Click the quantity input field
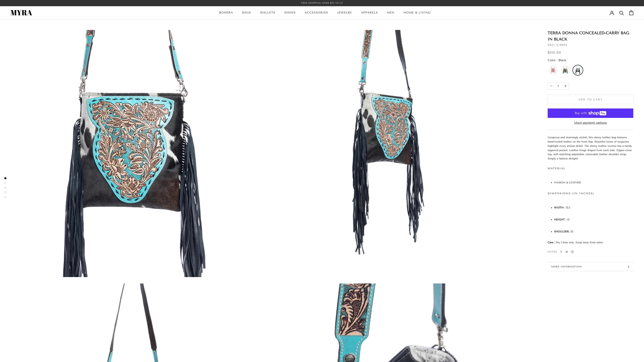644x362 pixels. click(558, 86)
